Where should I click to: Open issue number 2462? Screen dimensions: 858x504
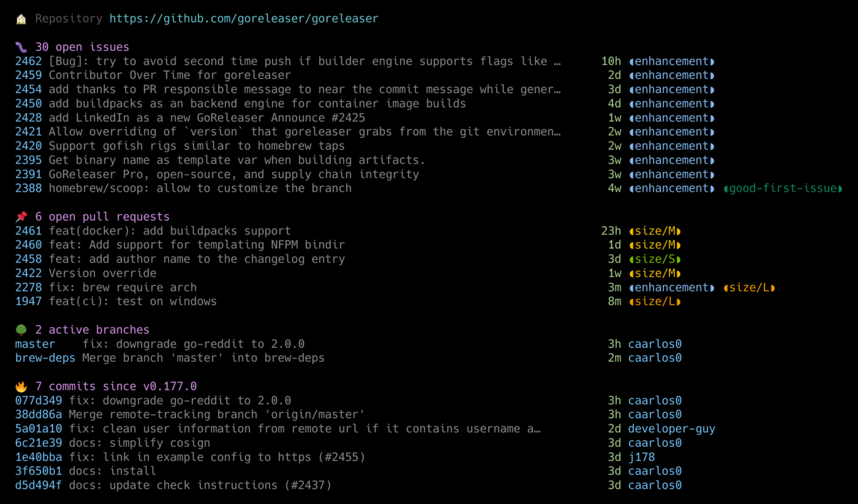point(29,61)
